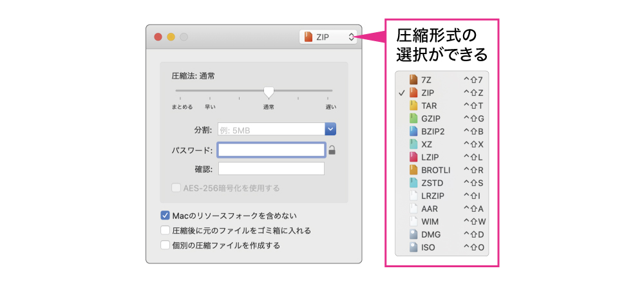Focus the パスワード input field
Image resolution: width=644 pixels, height=293 pixels.
272,150
